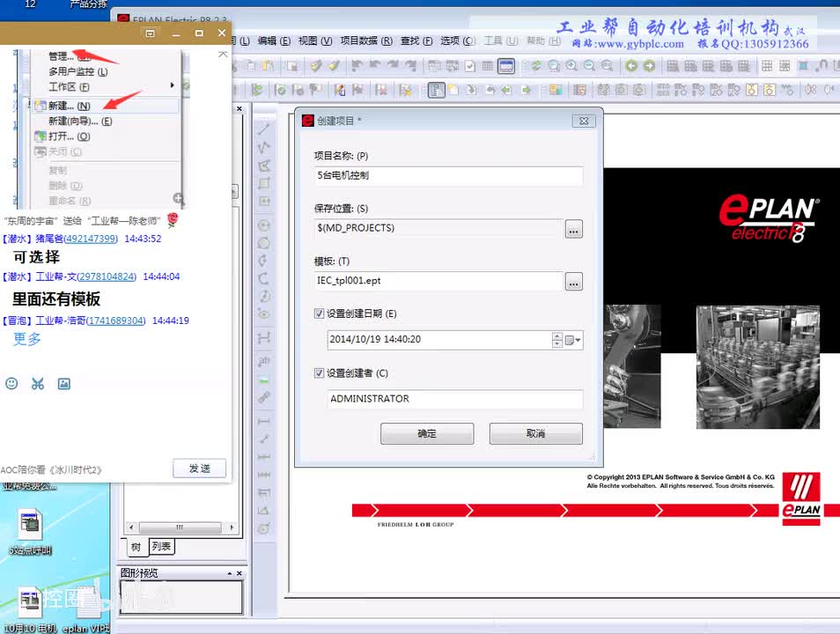Click the insert image icon in chat
This screenshot has width=840, height=634.
click(x=63, y=384)
